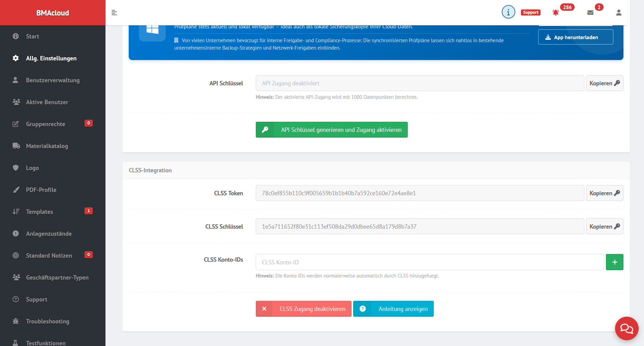Click the red Support badge in header
Image resolution: width=644 pixels, height=346 pixels.
tap(531, 12)
